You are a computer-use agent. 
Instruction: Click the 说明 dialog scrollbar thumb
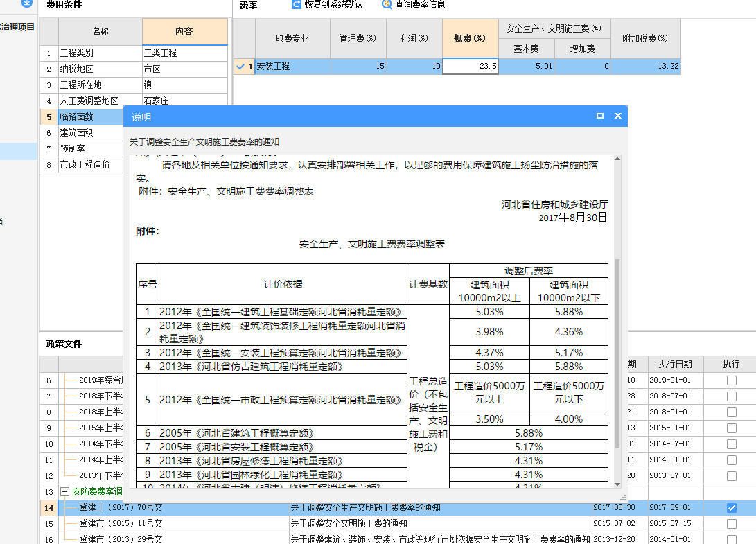click(617, 353)
